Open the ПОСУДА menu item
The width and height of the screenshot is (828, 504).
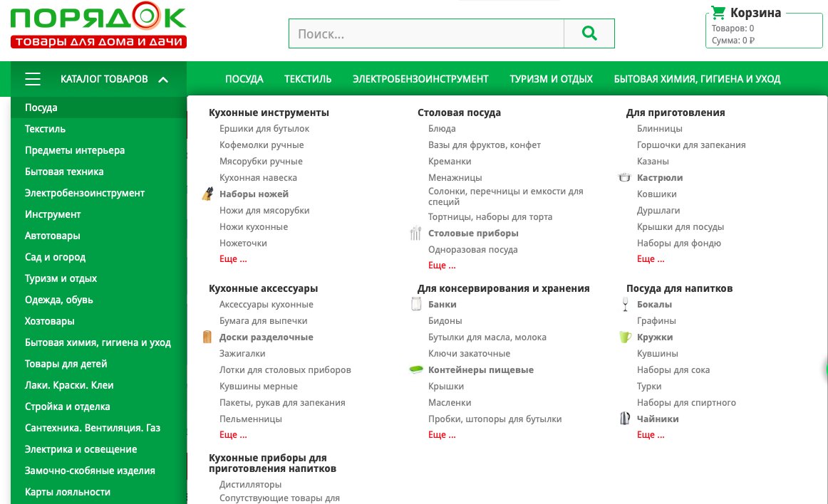point(244,79)
